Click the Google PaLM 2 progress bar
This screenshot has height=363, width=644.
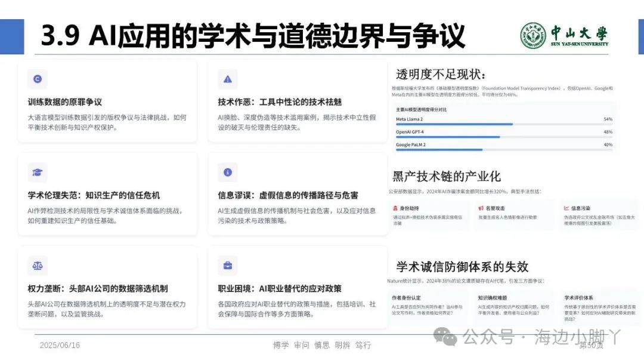click(x=504, y=150)
